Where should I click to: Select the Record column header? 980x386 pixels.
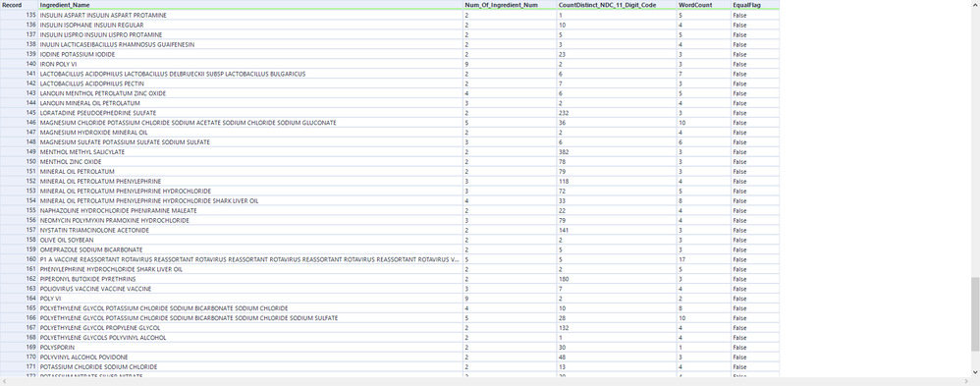coord(19,4)
